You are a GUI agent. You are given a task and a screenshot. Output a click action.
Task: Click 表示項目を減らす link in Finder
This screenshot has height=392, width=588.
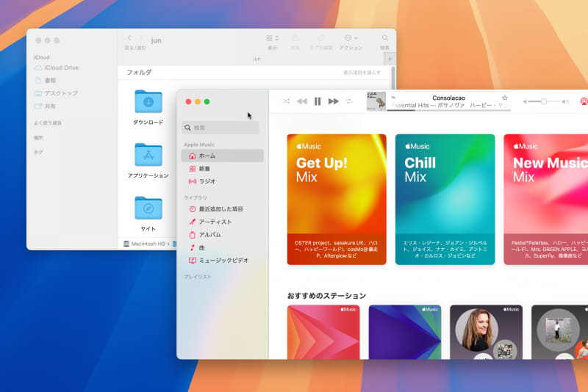pyautogui.click(x=362, y=72)
